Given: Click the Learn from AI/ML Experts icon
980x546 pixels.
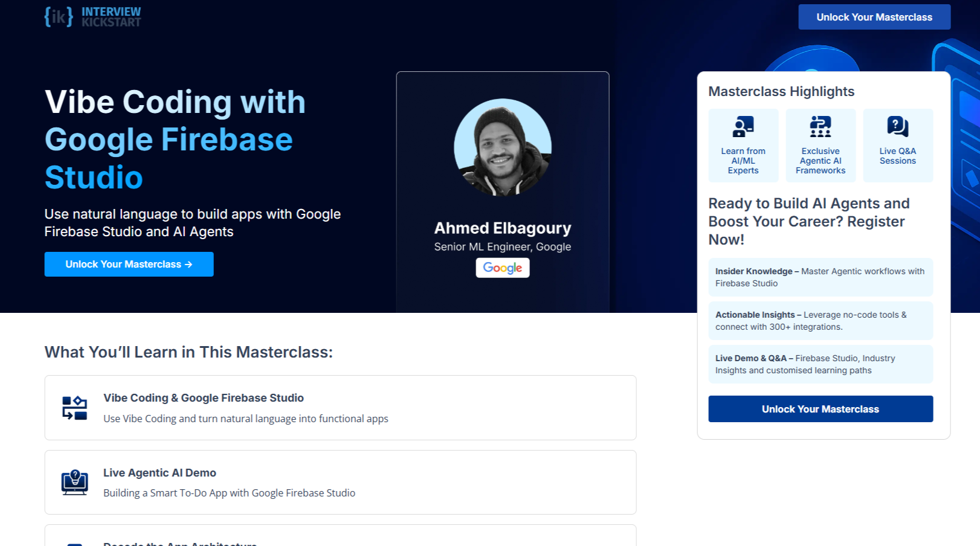Looking at the screenshot, I should [x=743, y=127].
